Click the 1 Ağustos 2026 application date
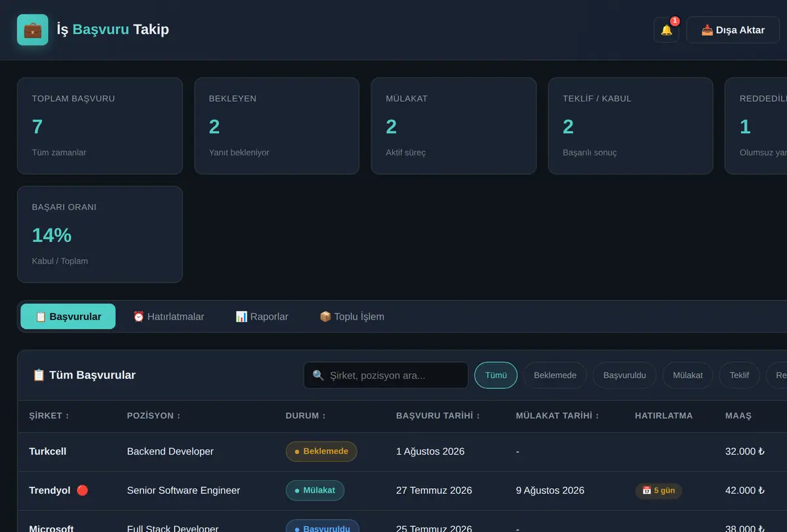Image resolution: width=787 pixels, height=532 pixels. (x=430, y=451)
